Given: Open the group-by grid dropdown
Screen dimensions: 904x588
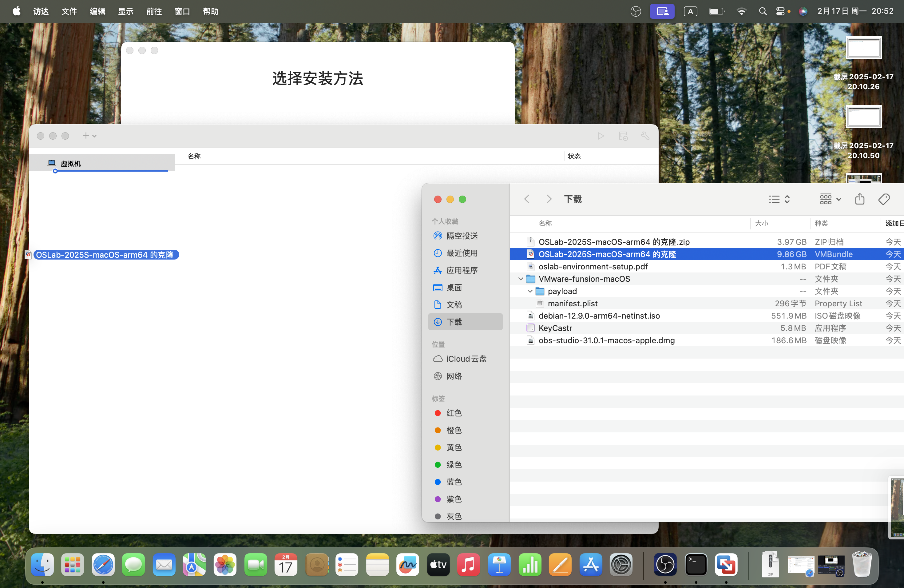Looking at the screenshot, I should coord(830,199).
